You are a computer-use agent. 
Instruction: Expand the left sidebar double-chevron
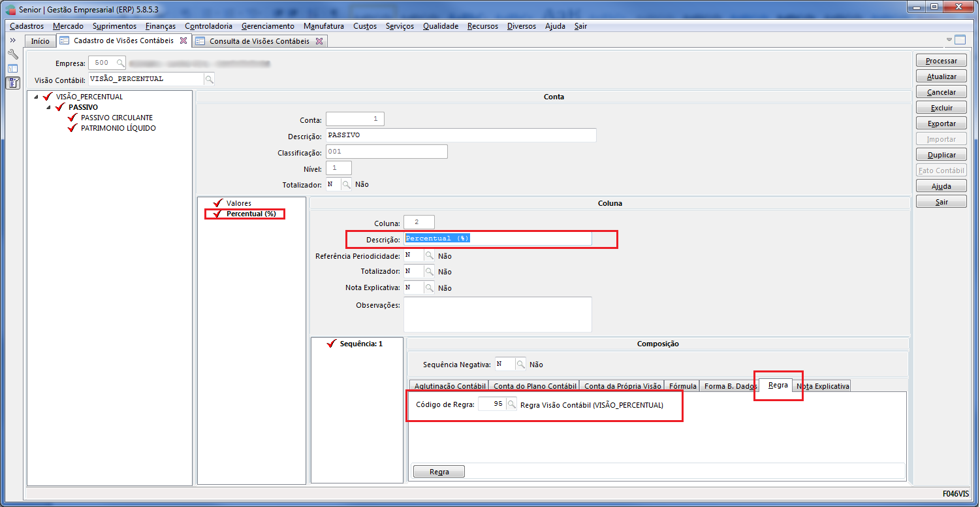(12, 41)
